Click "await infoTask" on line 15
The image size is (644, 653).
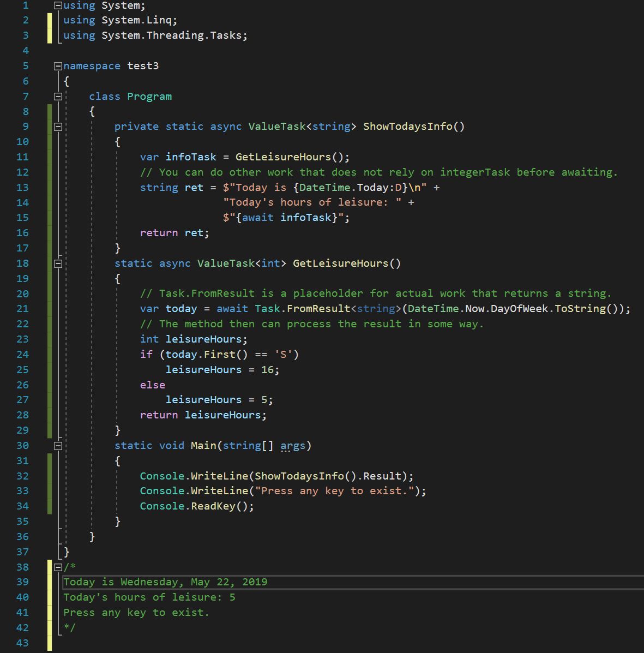coord(286,217)
